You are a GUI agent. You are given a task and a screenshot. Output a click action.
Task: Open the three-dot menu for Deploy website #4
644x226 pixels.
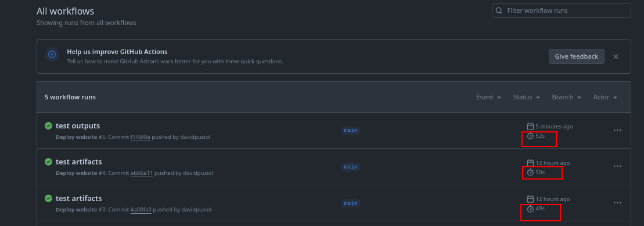click(617, 166)
